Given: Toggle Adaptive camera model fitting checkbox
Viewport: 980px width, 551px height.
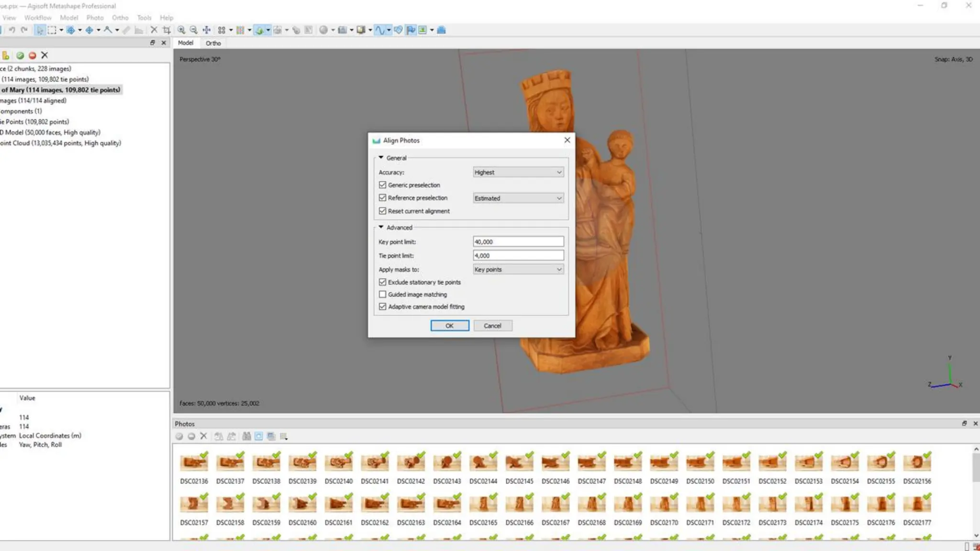Looking at the screenshot, I should (382, 307).
